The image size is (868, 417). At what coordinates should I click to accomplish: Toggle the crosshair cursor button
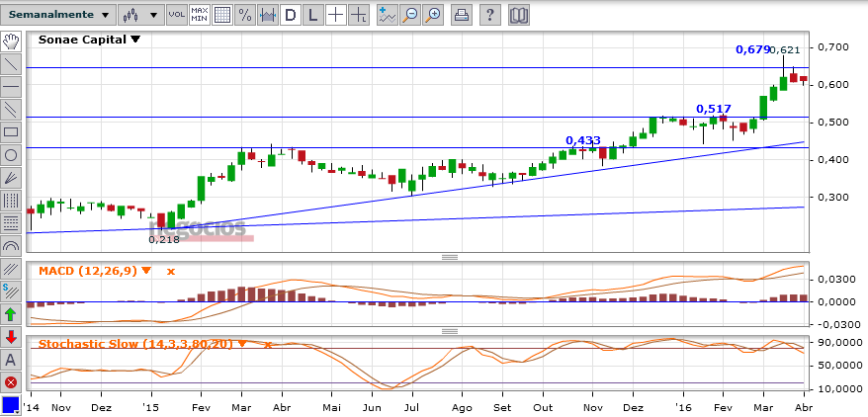coord(336,15)
